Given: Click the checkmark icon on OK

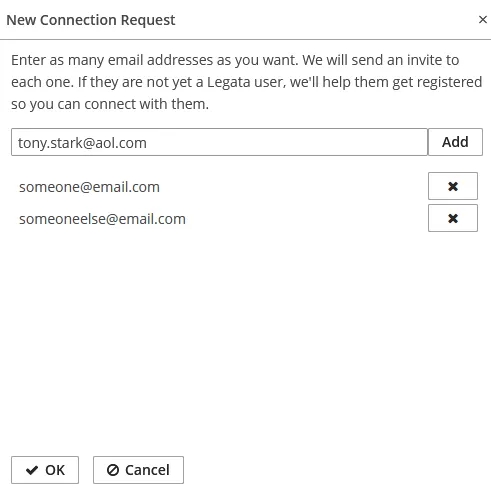Looking at the screenshot, I should click(x=32, y=470).
